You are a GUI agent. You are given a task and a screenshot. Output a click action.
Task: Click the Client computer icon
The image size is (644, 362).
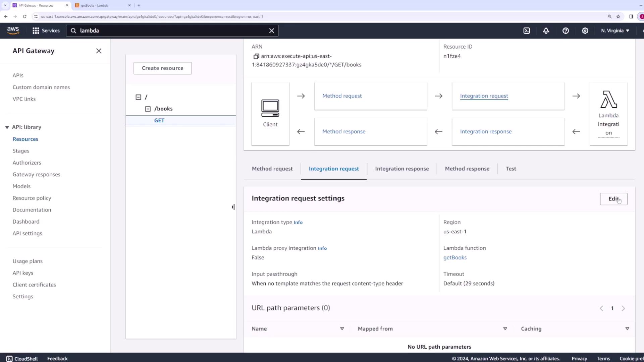pyautogui.click(x=270, y=108)
